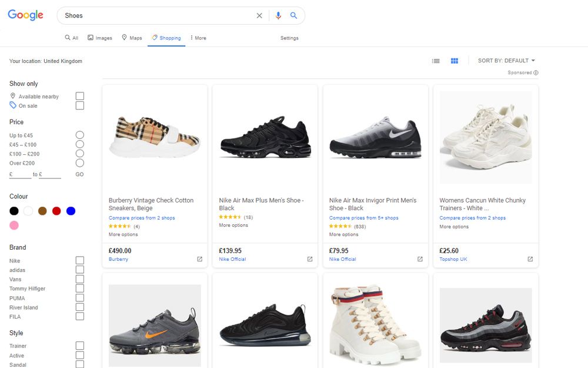Open the Womens Cancun White Chunky Trainers image
Viewport: 588px width, 368px height.
(486, 137)
